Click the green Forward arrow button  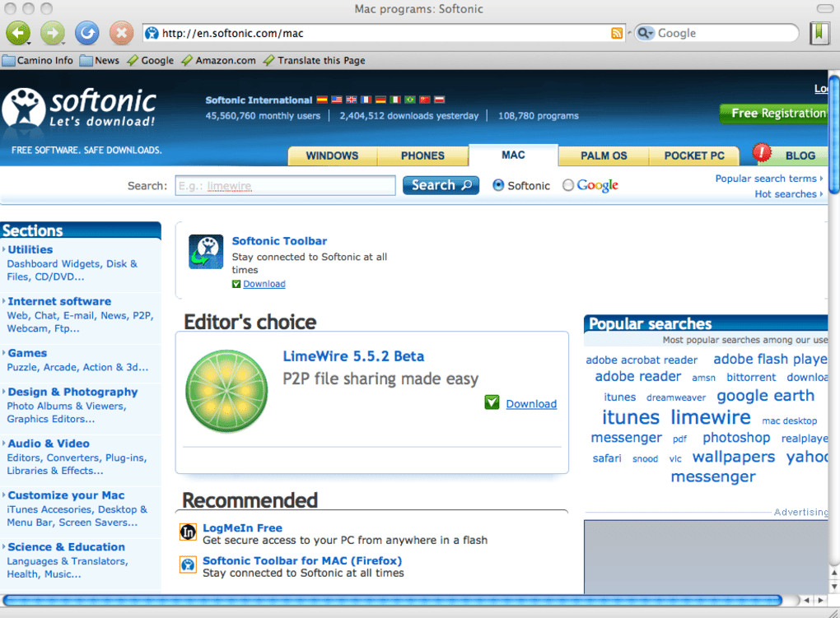pos(53,33)
